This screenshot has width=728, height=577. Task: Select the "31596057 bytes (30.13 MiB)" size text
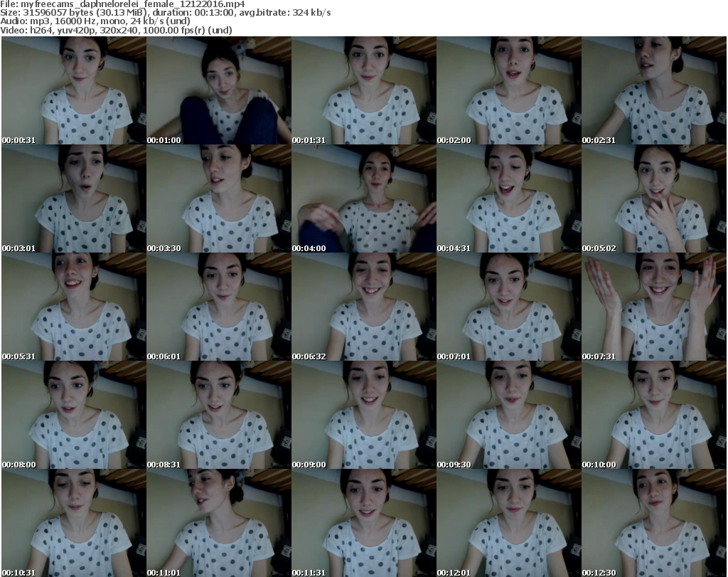click(85, 13)
